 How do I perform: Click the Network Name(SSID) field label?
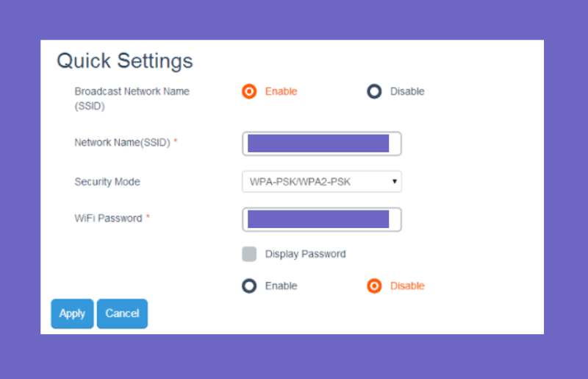coord(122,143)
